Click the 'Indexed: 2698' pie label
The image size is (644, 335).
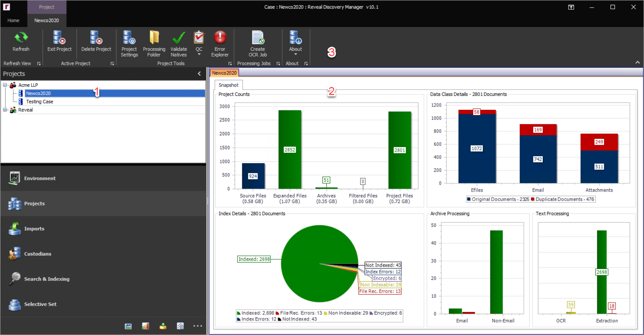pos(254,259)
